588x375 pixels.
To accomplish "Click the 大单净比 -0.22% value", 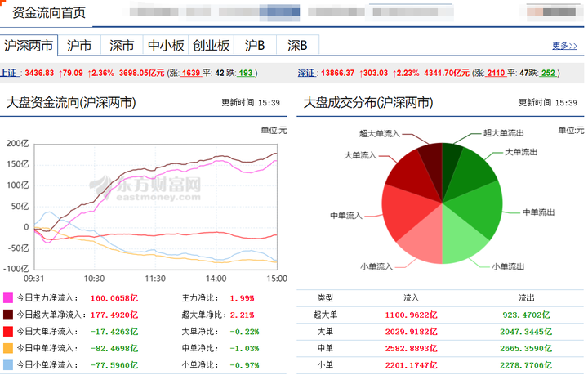I will 244,332.
